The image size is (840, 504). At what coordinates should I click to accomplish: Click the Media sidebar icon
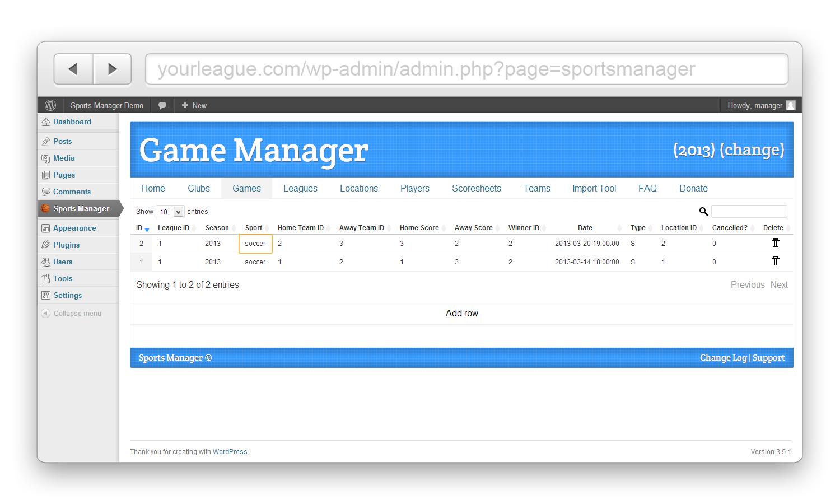click(46, 158)
